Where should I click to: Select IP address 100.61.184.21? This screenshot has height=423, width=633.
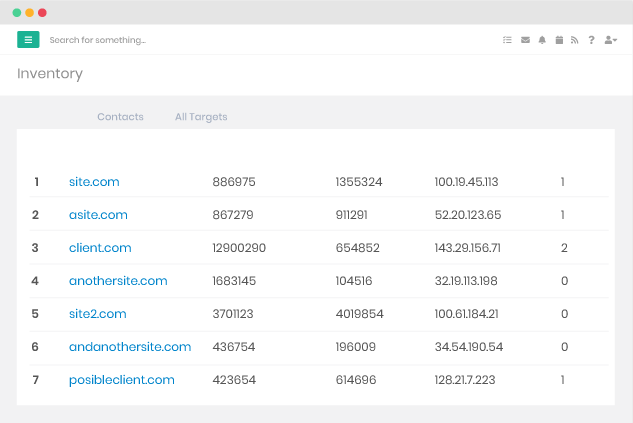(467, 314)
